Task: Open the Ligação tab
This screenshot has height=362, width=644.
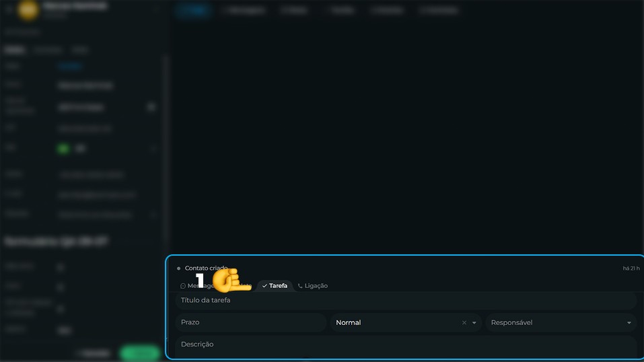Action: pyautogui.click(x=312, y=285)
